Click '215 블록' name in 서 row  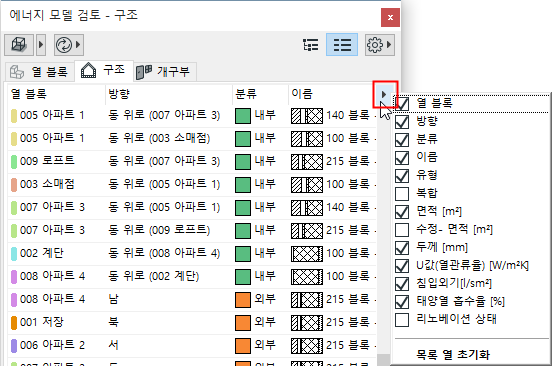[x=348, y=345]
